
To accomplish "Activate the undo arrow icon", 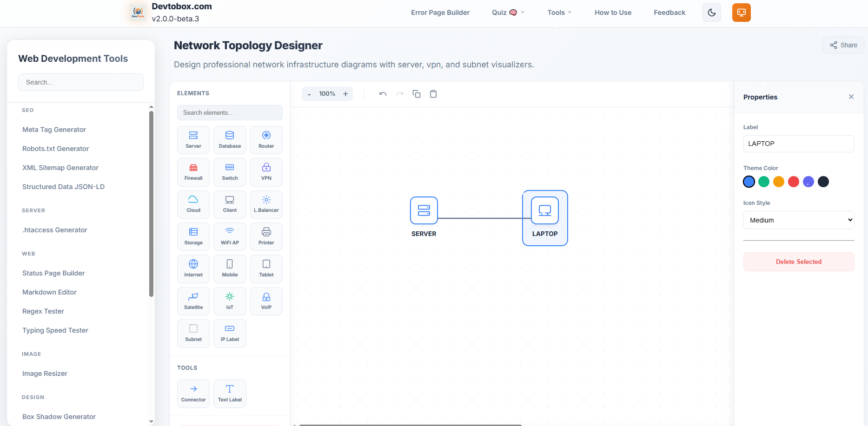I will pyautogui.click(x=383, y=93).
